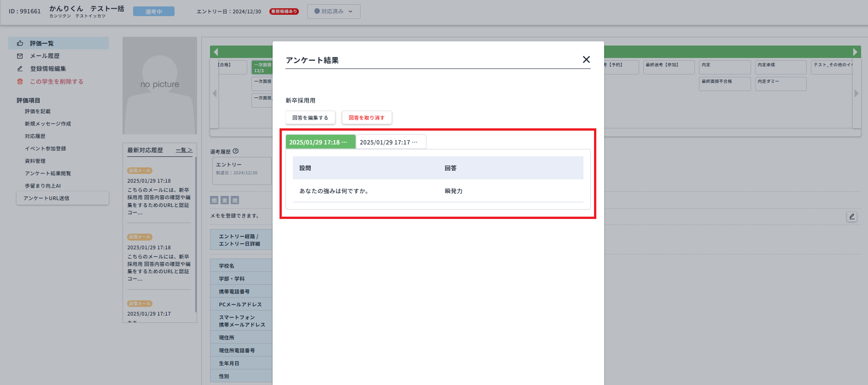Switch to the 2025/01/29 17:17 answer tab
Viewport: 868px width, 385px height.
[390, 142]
